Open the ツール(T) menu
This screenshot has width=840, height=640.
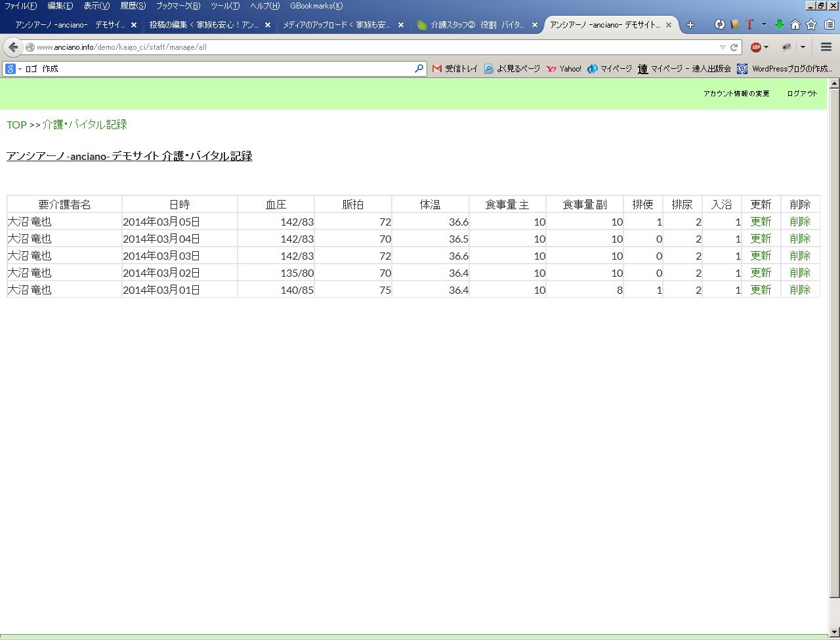pyautogui.click(x=225, y=6)
